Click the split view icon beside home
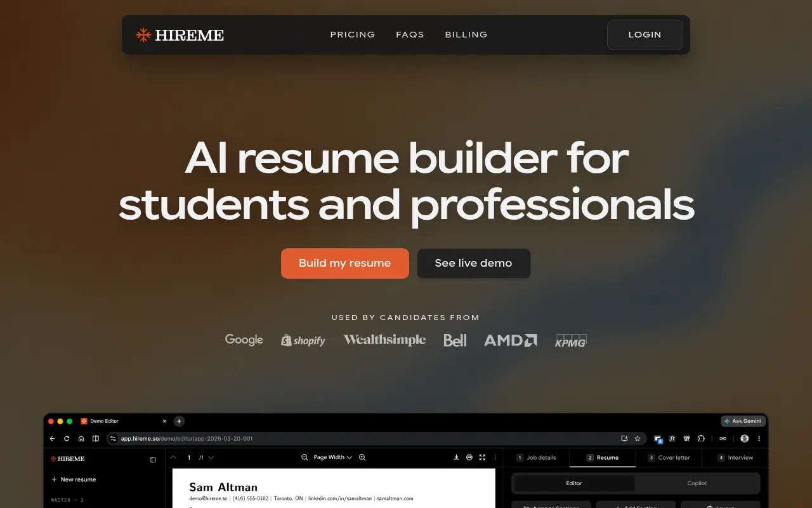The image size is (812, 508). click(x=96, y=438)
